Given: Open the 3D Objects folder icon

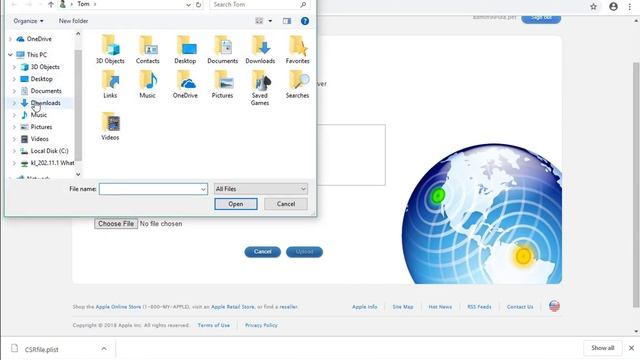Looking at the screenshot, I should coord(110,49).
